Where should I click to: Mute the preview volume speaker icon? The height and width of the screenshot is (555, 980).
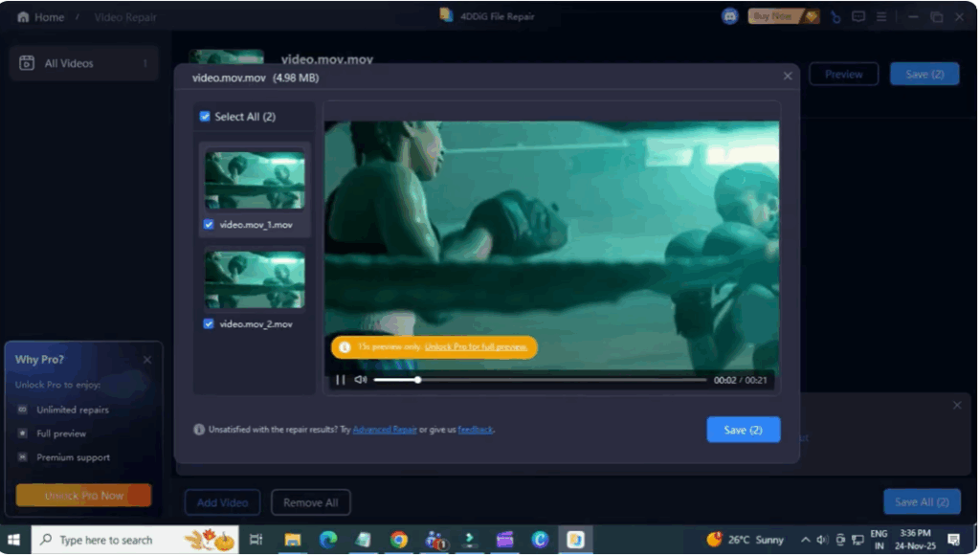tap(361, 380)
